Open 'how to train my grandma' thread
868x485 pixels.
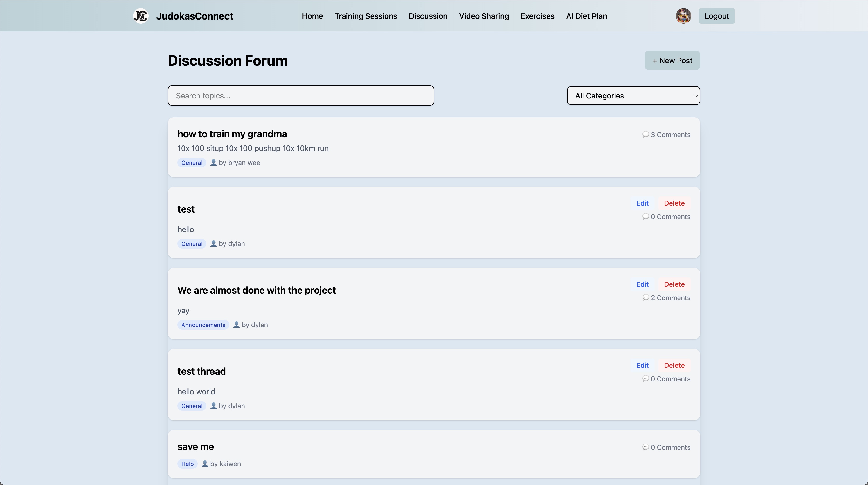[x=232, y=134]
